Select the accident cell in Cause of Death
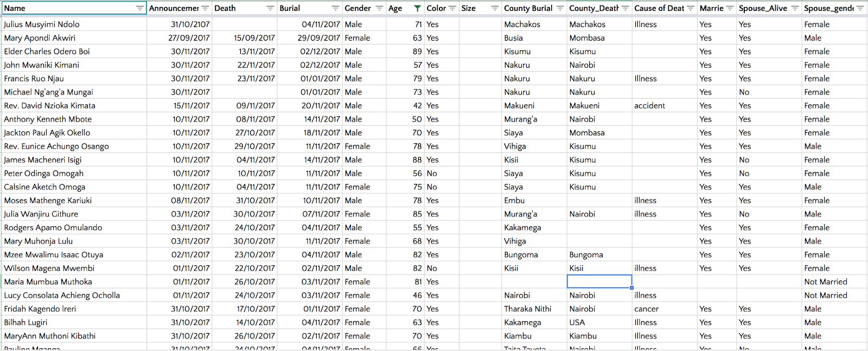This screenshot has height=351, width=868. point(649,106)
